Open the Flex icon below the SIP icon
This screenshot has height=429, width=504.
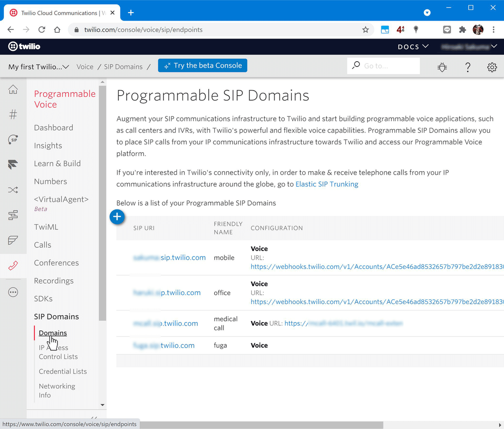pos(13,165)
